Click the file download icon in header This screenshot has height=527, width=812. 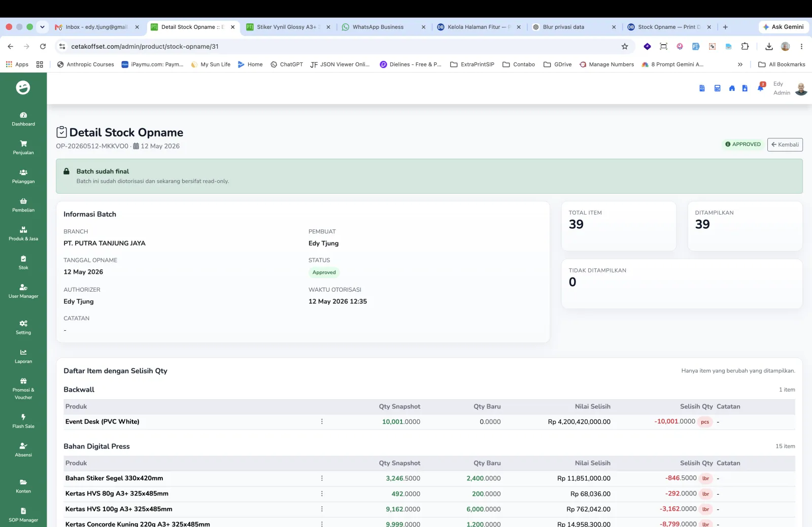click(745, 88)
